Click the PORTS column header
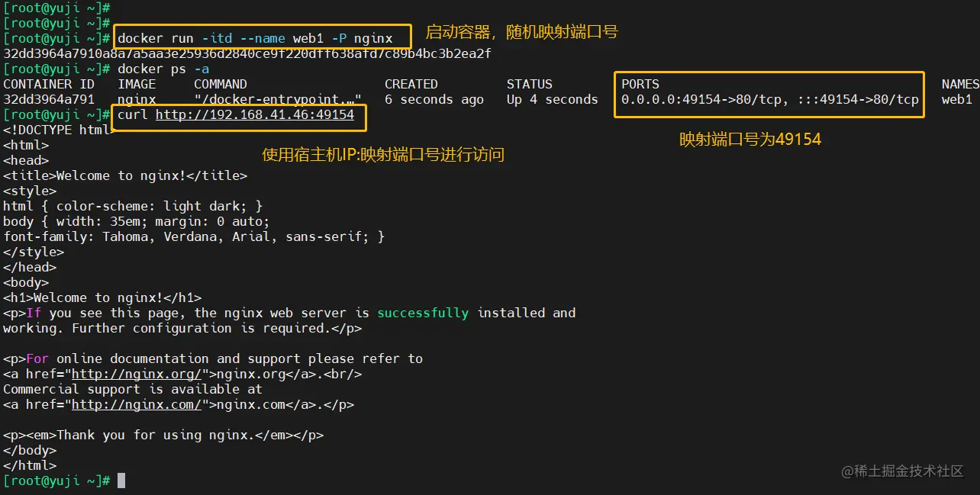The width and height of the screenshot is (980, 495). (640, 84)
